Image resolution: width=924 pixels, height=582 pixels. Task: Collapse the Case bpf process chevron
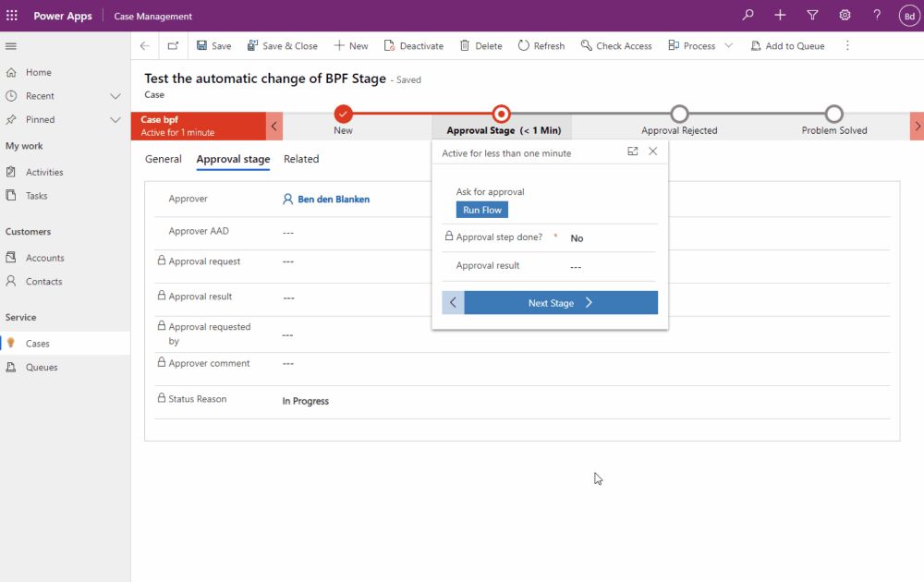point(274,126)
